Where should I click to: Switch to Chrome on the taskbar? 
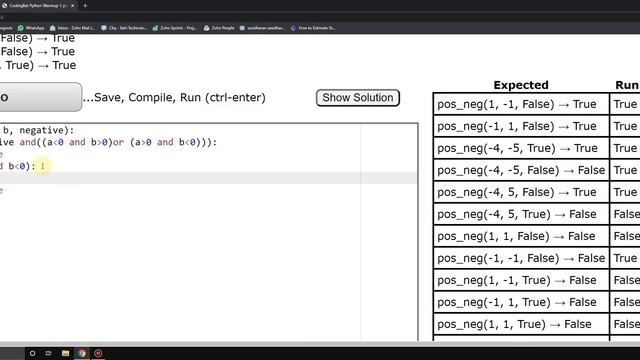coord(82,353)
